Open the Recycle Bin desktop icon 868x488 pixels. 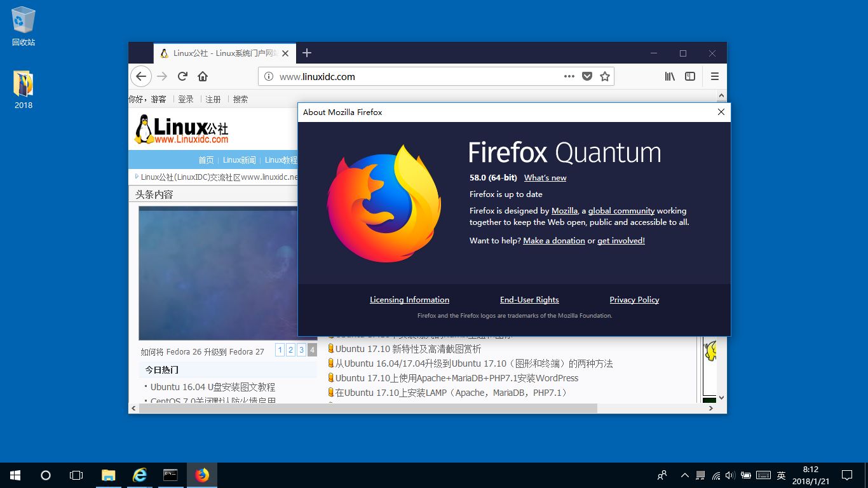point(24,27)
